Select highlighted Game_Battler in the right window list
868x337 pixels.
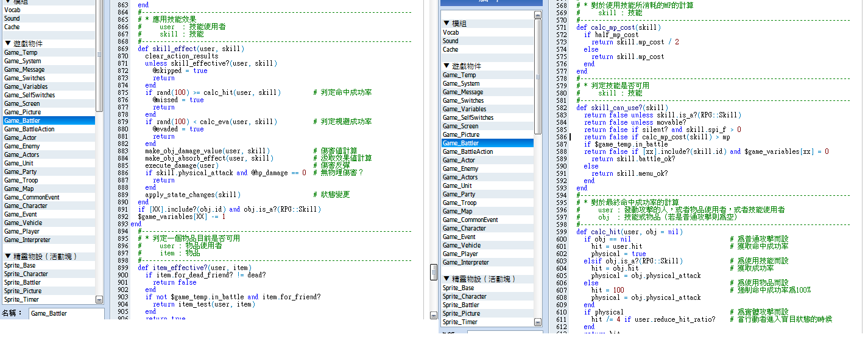487,143
